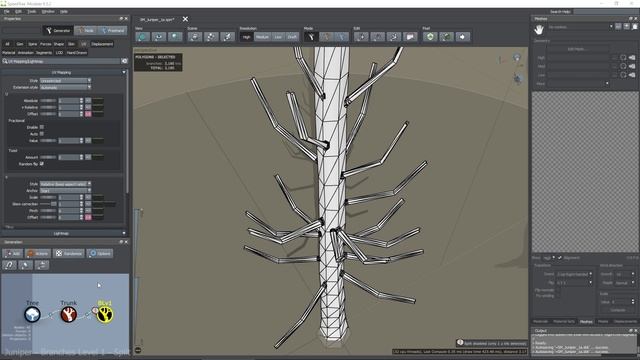Open the V section Style dropdown
This screenshot has height=360, width=640.
click(x=65, y=184)
